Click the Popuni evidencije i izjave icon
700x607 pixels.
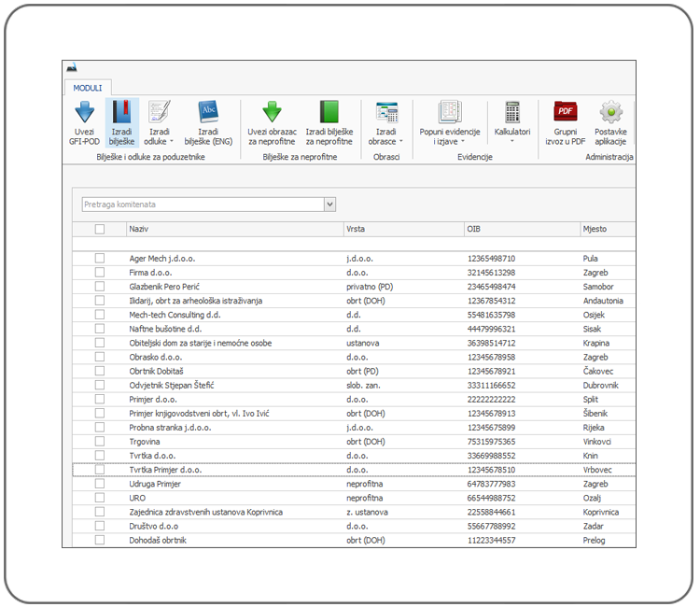449,113
